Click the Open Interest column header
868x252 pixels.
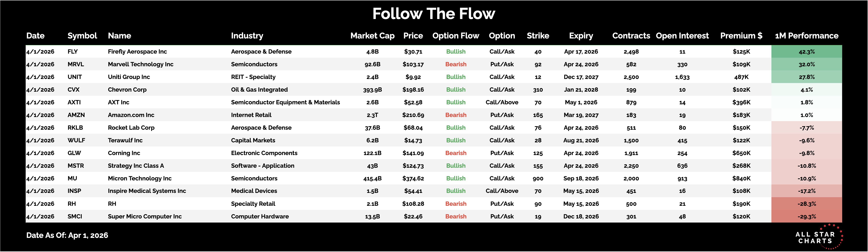(682, 36)
